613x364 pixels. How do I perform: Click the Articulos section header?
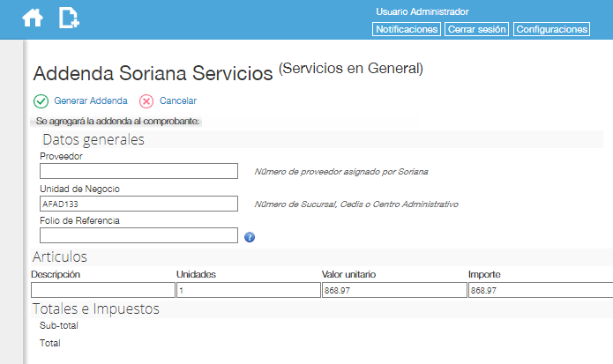[60, 256]
